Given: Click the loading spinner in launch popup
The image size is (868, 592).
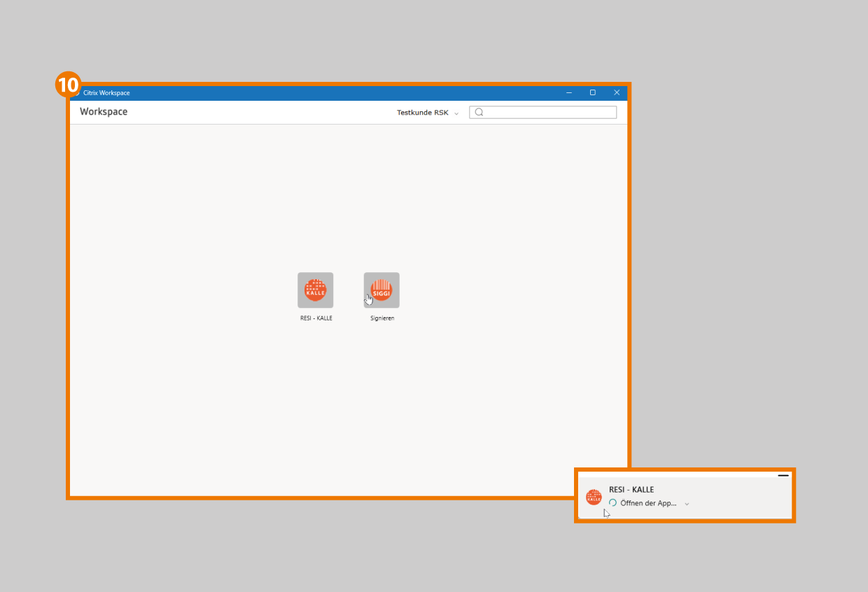Looking at the screenshot, I should coord(612,503).
